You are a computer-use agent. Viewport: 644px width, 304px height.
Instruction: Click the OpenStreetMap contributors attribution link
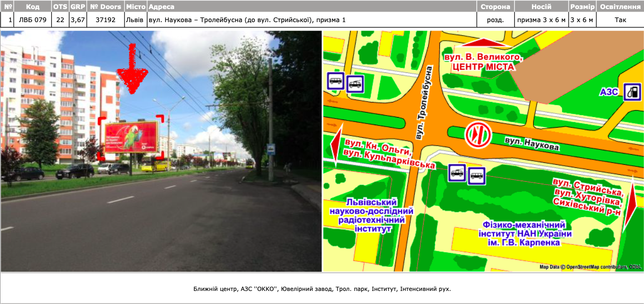(x=596, y=267)
